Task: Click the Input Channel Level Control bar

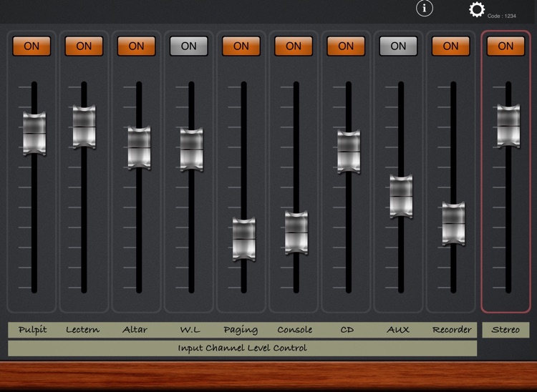Action: (243, 348)
